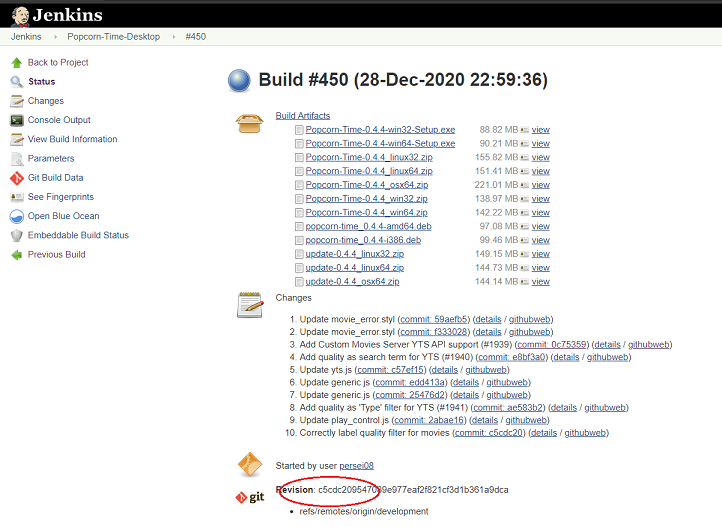The image size is (722, 527).
Task: Go to Jenkins breadcrumb link
Action: click(x=26, y=37)
